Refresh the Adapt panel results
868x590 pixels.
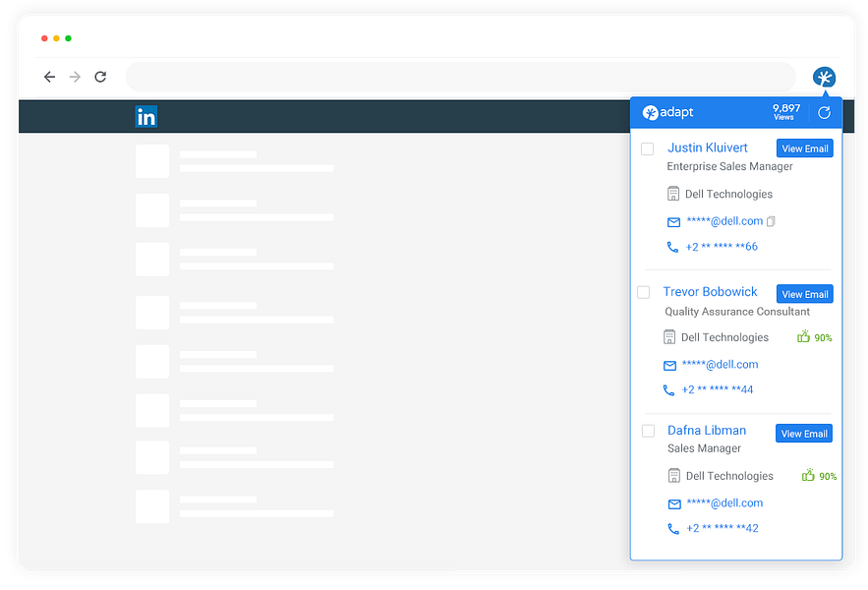[825, 113]
